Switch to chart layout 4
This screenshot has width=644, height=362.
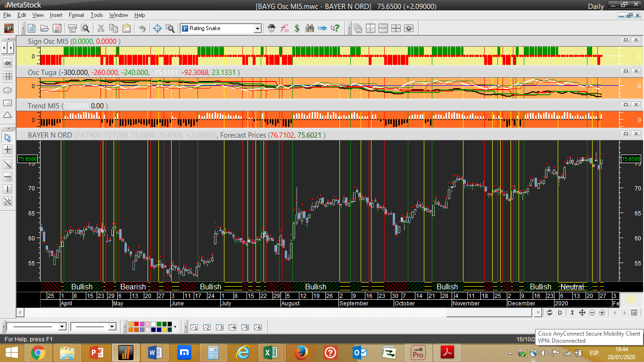(x=232, y=327)
